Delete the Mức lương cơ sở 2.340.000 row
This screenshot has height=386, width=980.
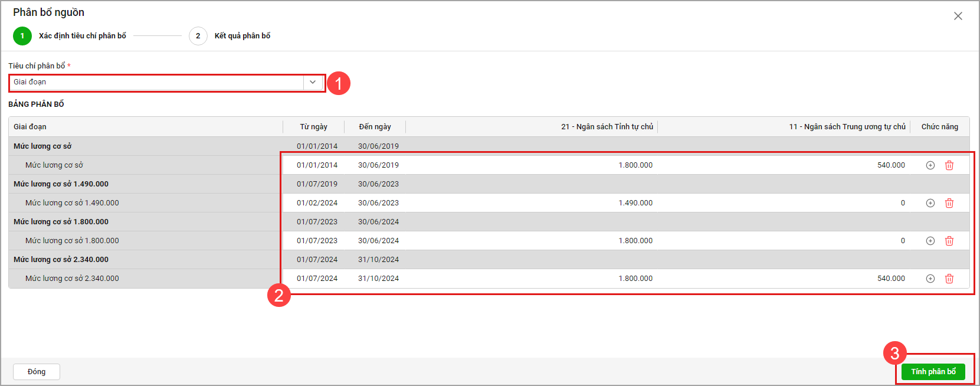949,279
